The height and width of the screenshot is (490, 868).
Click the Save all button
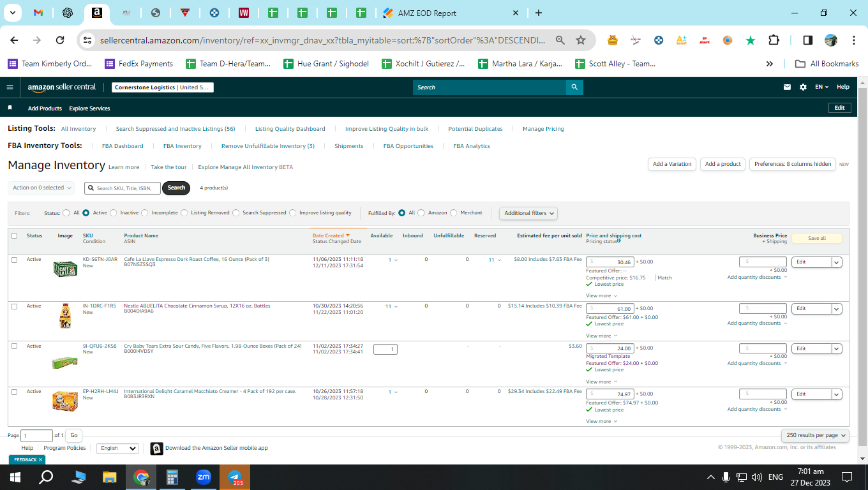click(x=817, y=238)
